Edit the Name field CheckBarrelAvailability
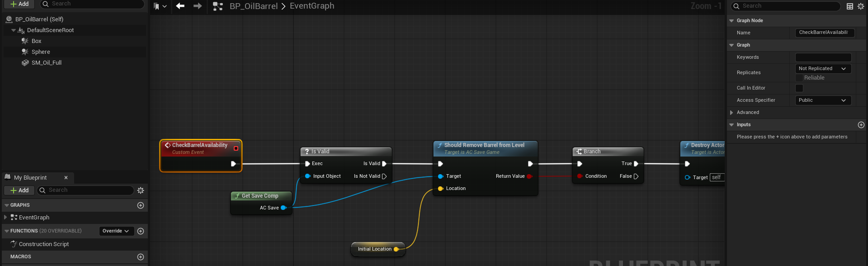Viewport: 868px width, 266px height. (x=825, y=33)
